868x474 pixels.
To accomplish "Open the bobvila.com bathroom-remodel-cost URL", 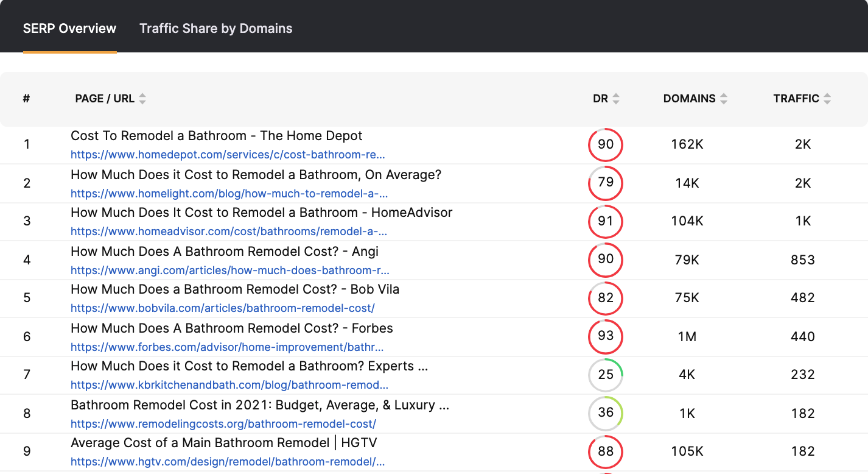I will pos(223,308).
